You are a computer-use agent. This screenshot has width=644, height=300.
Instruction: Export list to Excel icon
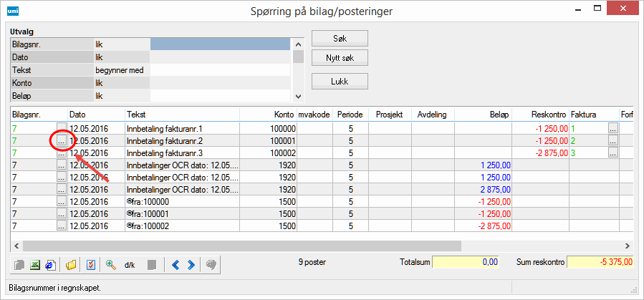point(34,264)
